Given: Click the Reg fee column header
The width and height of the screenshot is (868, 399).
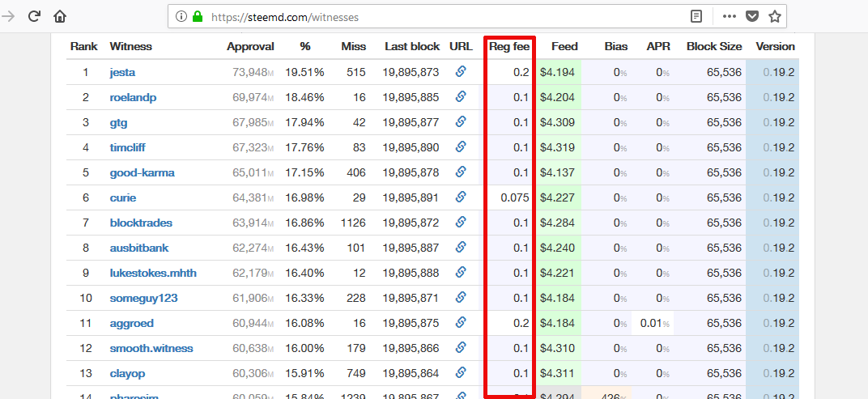Looking at the screenshot, I should (x=509, y=46).
